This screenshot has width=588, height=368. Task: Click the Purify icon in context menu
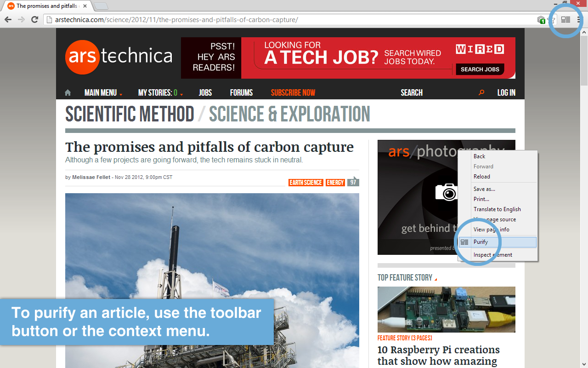[x=464, y=242]
